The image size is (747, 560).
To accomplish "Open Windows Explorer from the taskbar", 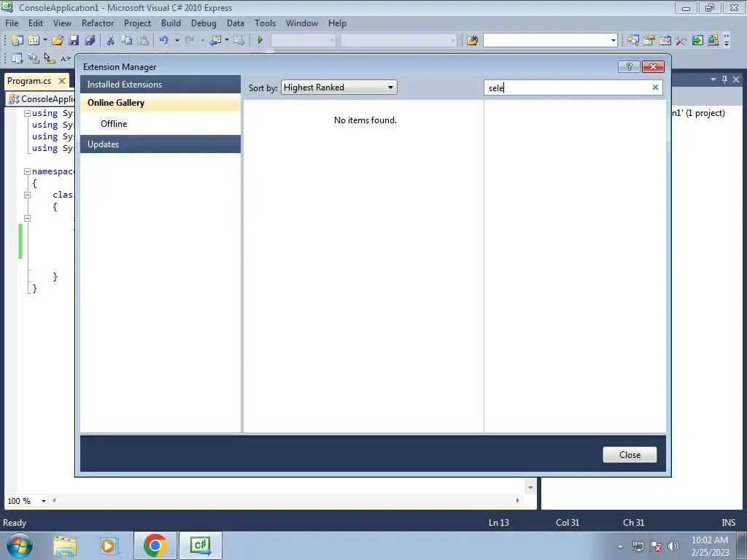I will point(65,545).
